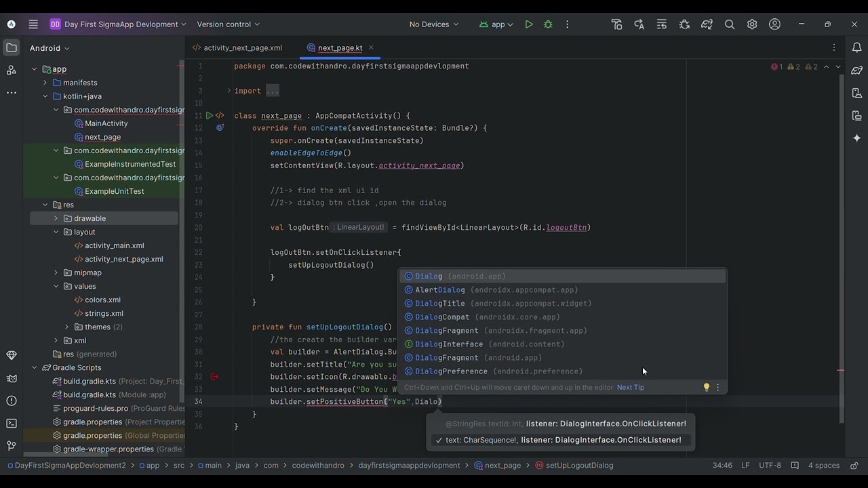Screen dimensions: 868x488
Task: Click setUpLogoutDialog breadcrumb in status bar
Action: click(574, 466)
